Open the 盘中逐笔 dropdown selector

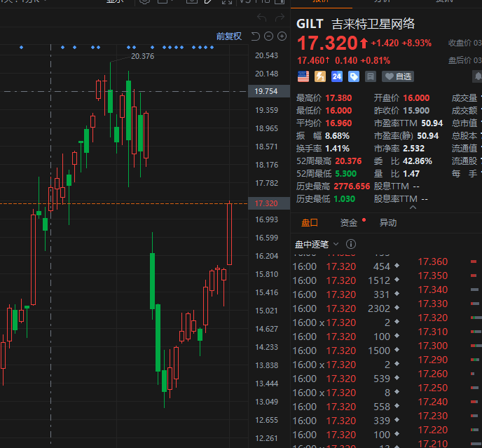(x=317, y=244)
